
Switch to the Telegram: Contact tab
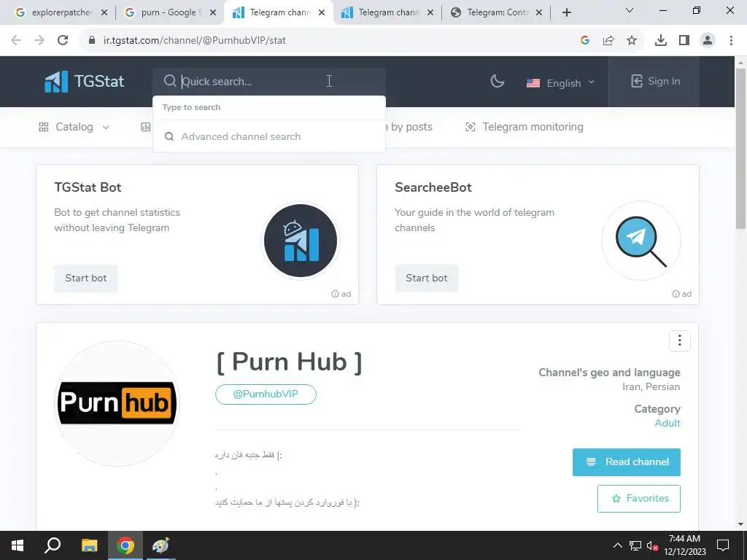click(x=495, y=12)
